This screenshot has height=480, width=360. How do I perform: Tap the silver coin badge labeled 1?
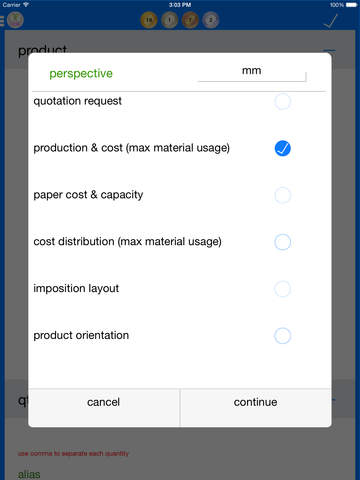coord(170,20)
